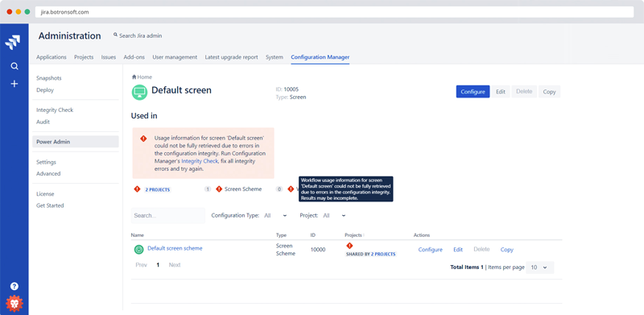Go to Snapshots in side menu

coord(49,78)
